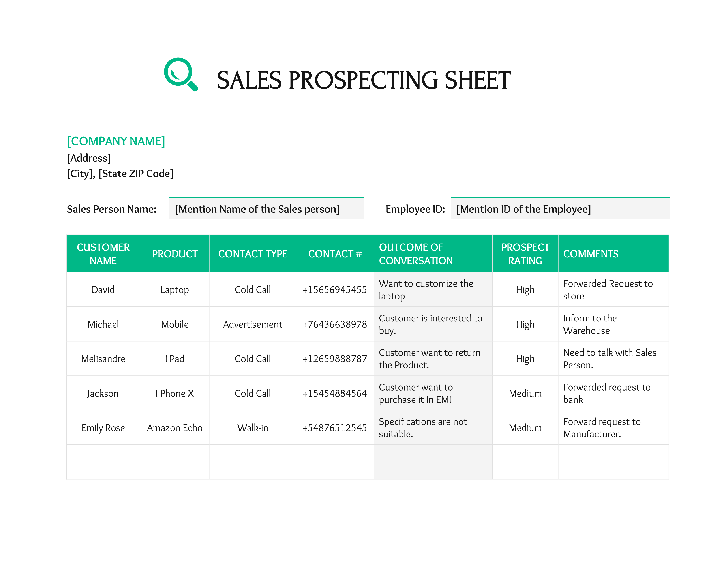This screenshot has height=563, width=728.
Task: Click Michael's contact number cell
Action: coord(335,324)
